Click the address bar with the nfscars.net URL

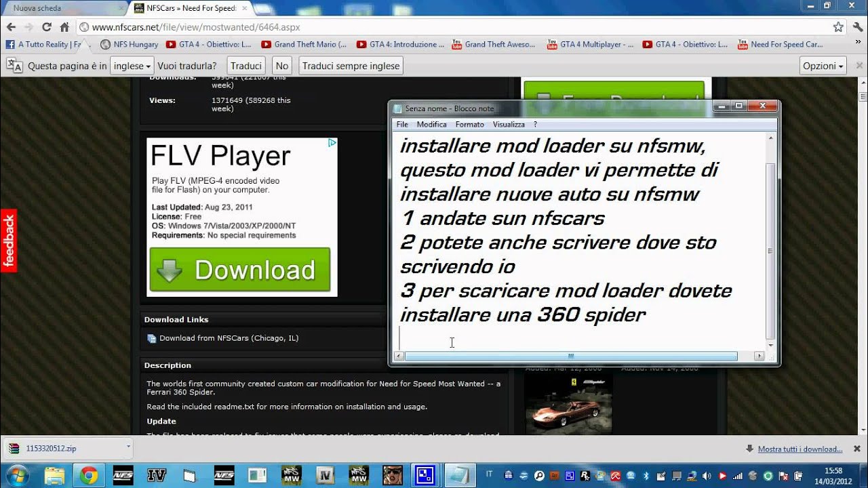coord(454,27)
